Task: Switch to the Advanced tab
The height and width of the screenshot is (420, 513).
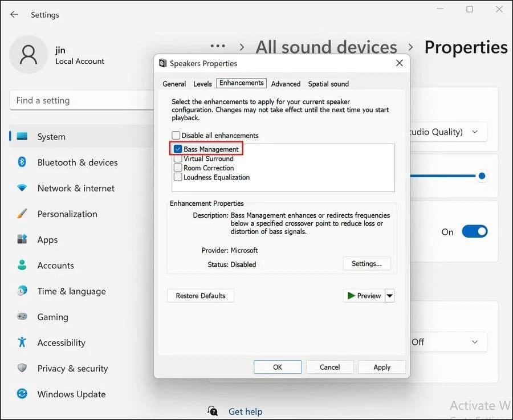Action: pos(286,84)
